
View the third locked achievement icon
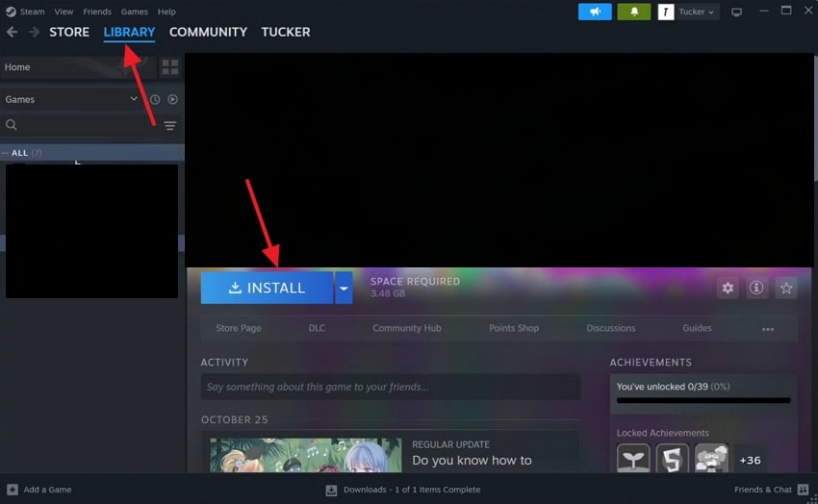tap(711, 459)
